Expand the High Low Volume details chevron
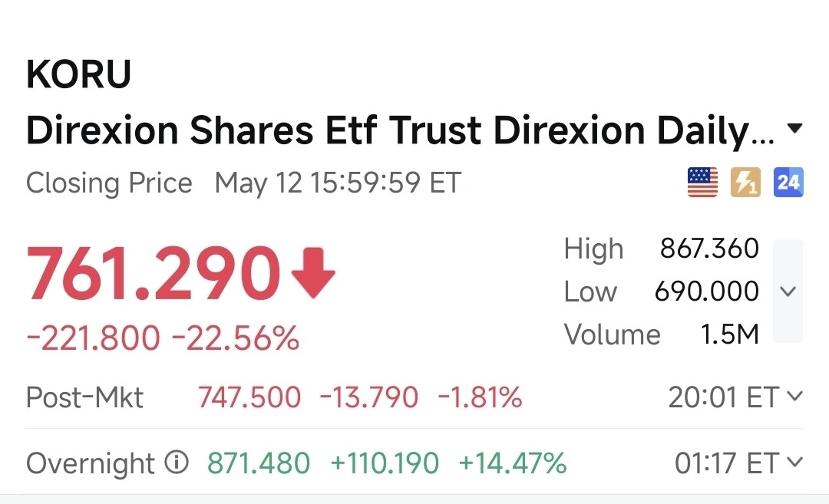 (788, 291)
